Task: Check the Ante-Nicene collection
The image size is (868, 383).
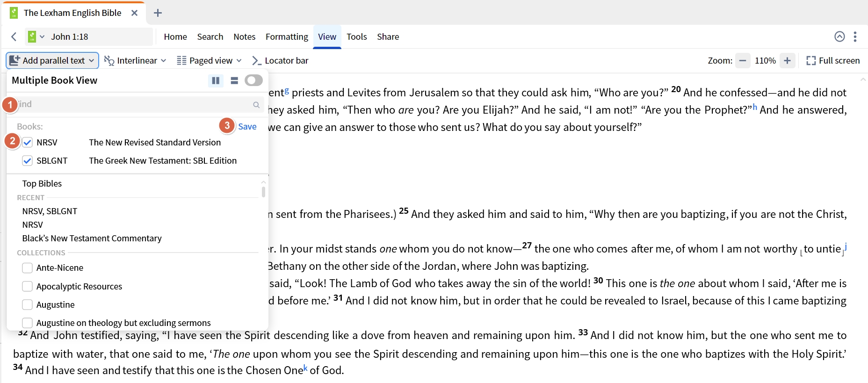Action: click(28, 268)
